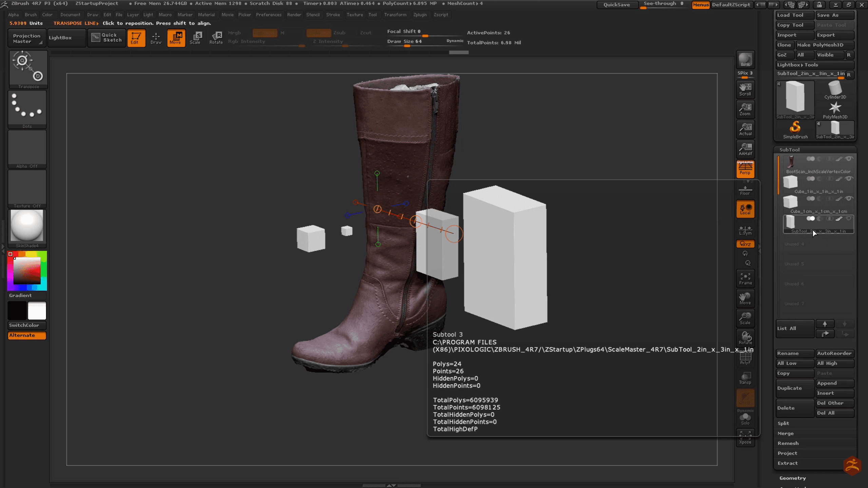Click the AAHalf zoom icon
868x488 pixels.
[x=745, y=149]
